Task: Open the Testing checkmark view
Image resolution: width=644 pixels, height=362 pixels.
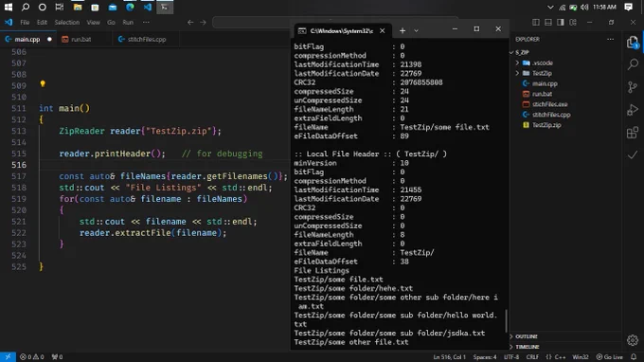Action: click(x=633, y=154)
